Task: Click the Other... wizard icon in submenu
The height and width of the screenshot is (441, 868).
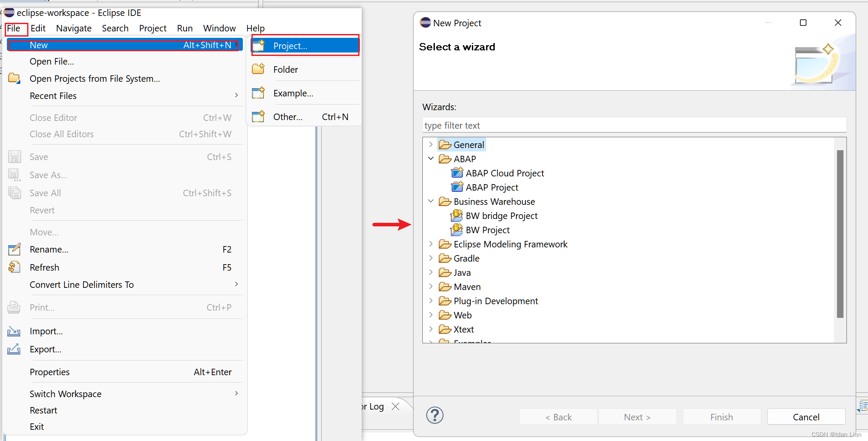Action: 258,116
